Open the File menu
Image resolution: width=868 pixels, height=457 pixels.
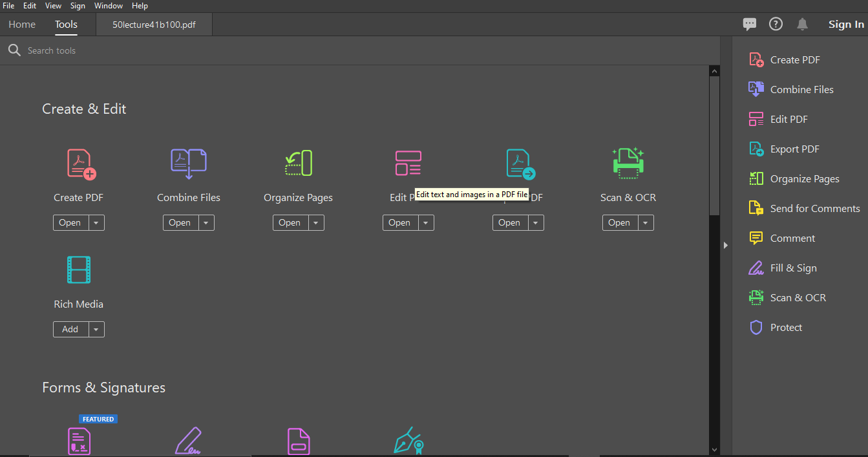8,6
